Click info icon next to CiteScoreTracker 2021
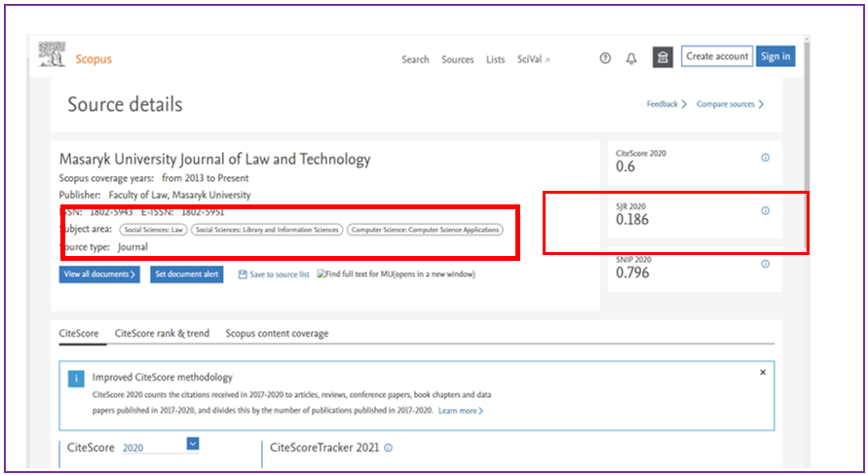 [388, 448]
